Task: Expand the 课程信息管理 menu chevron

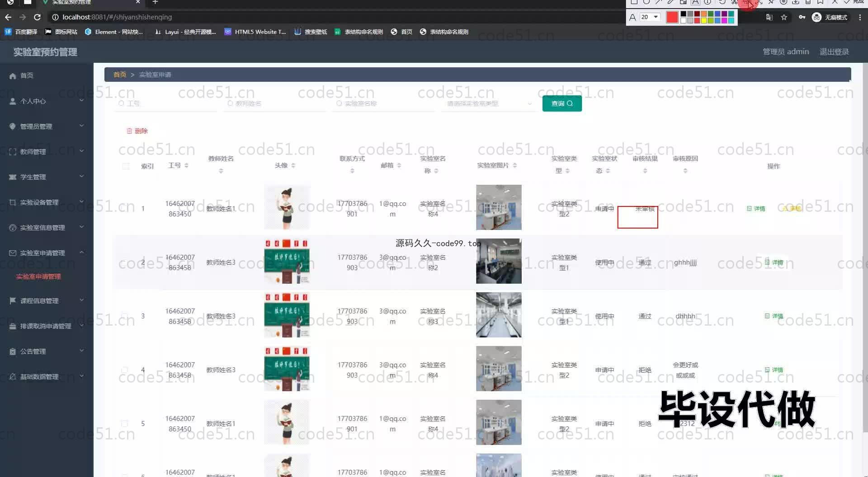Action: pyautogui.click(x=82, y=300)
